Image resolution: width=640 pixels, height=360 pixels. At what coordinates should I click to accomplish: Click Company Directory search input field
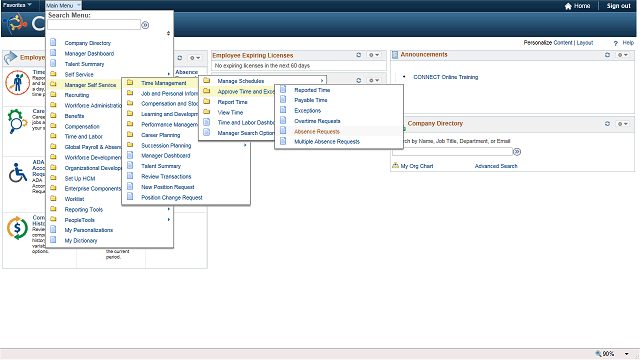(452, 152)
